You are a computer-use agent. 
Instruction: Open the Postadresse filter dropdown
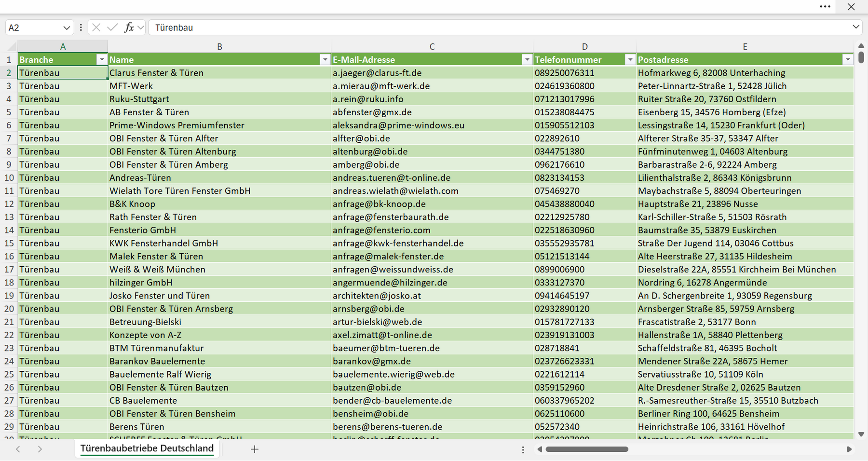(x=848, y=59)
